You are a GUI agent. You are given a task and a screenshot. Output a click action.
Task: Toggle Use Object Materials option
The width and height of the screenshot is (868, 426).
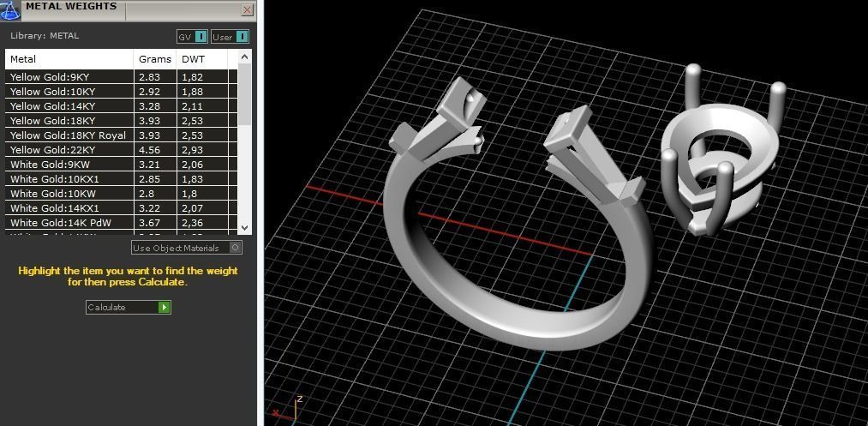coord(187,248)
